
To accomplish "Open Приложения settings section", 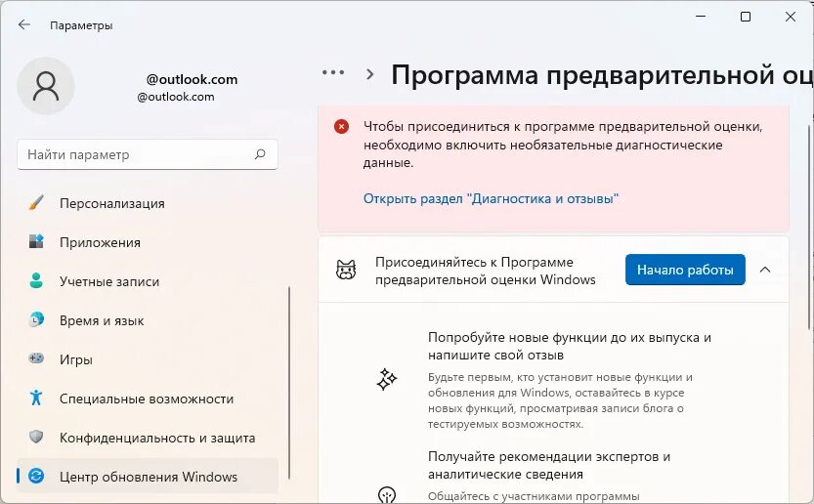I will pyautogui.click(x=148, y=242).
